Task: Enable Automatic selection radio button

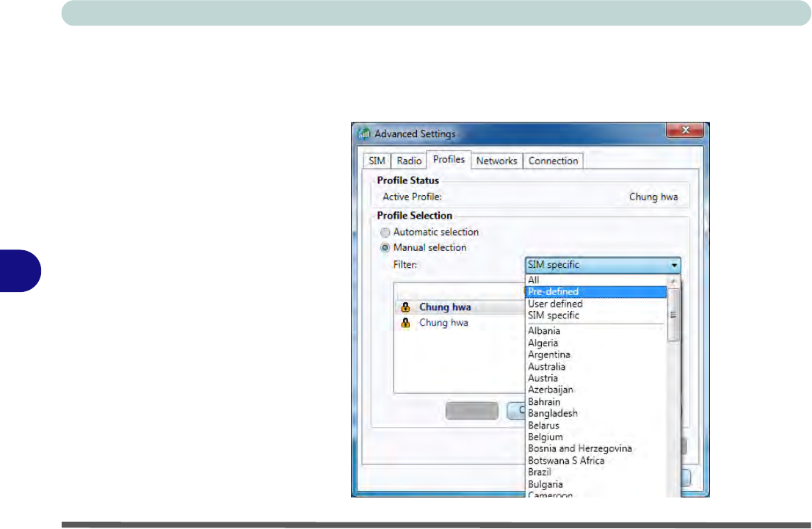Action: point(385,232)
